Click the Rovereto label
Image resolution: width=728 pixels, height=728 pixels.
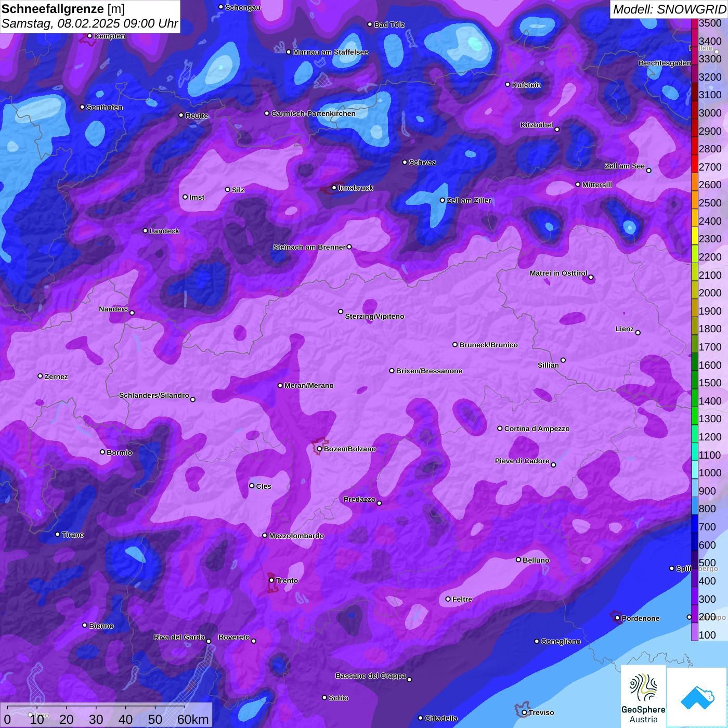tap(234, 637)
